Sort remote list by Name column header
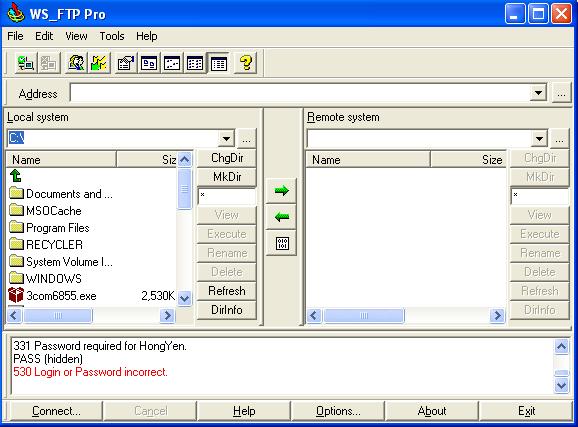 368,159
